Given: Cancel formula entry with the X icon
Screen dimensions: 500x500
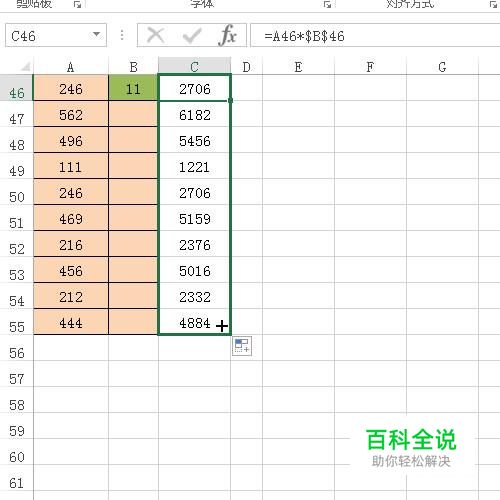Looking at the screenshot, I should point(156,35).
